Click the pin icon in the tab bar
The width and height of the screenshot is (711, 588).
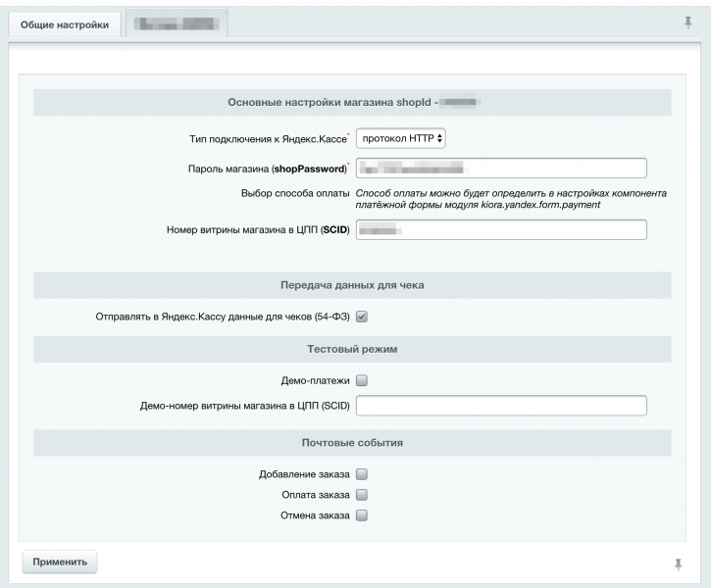point(687,23)
